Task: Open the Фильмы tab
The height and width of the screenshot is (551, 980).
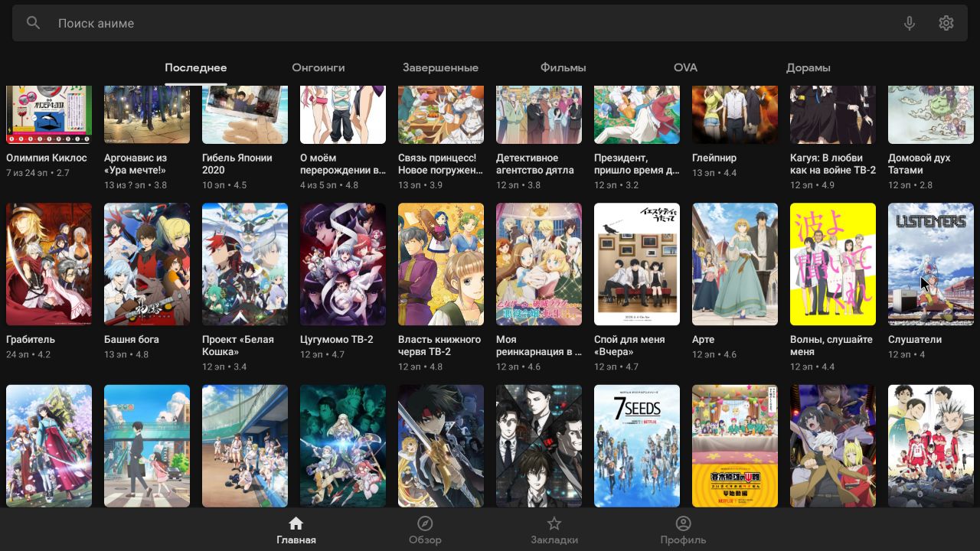Action: pos(563,67)
